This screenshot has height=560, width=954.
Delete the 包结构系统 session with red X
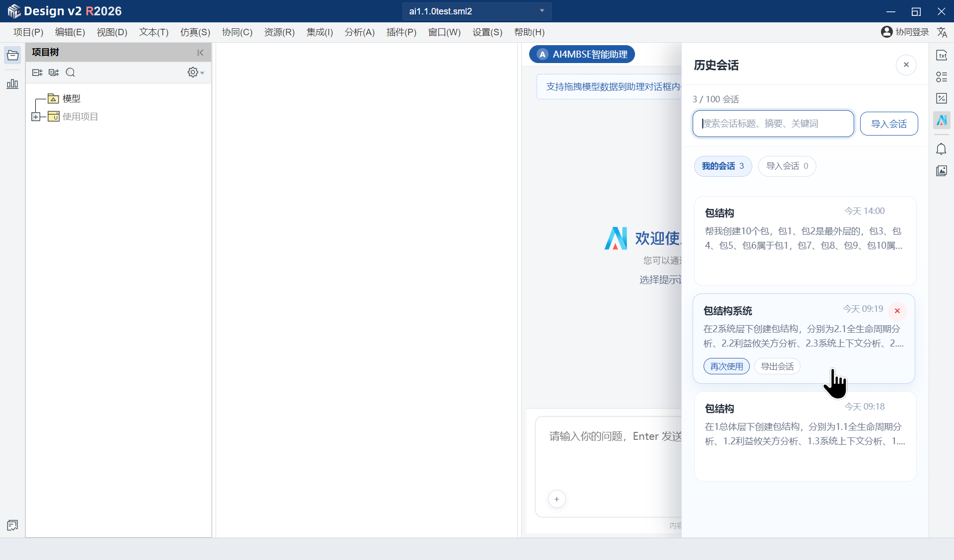897,311
